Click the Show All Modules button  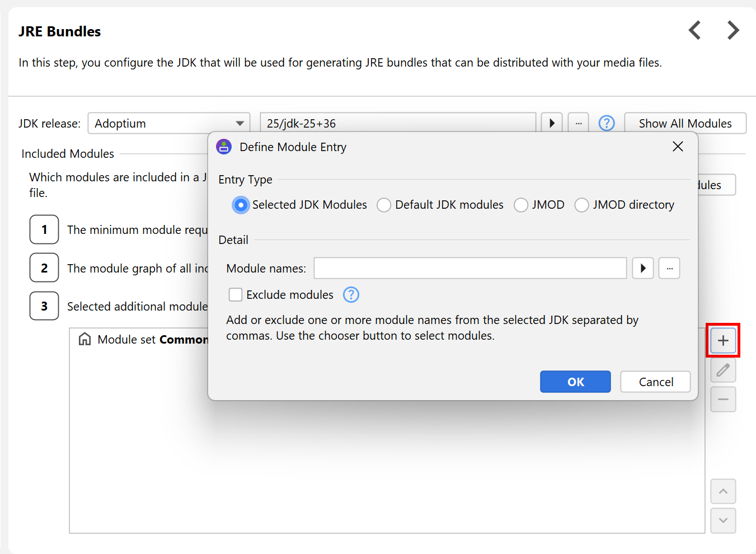coord(685,123)
